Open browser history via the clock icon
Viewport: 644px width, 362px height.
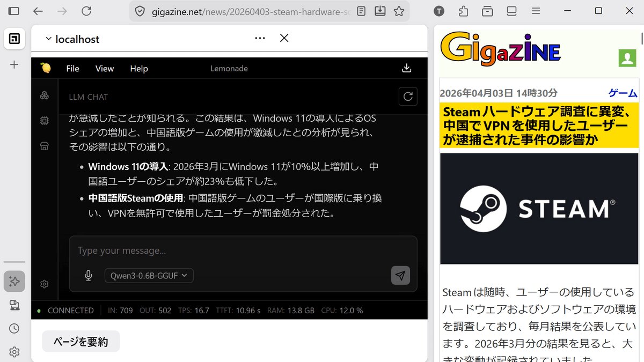[x=14, y=328]
